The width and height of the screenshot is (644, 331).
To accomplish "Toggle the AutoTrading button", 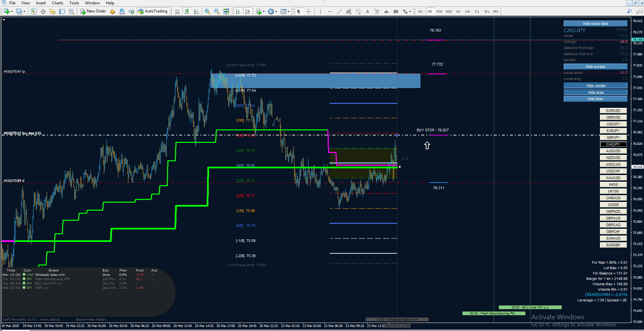I will (153, 11).
